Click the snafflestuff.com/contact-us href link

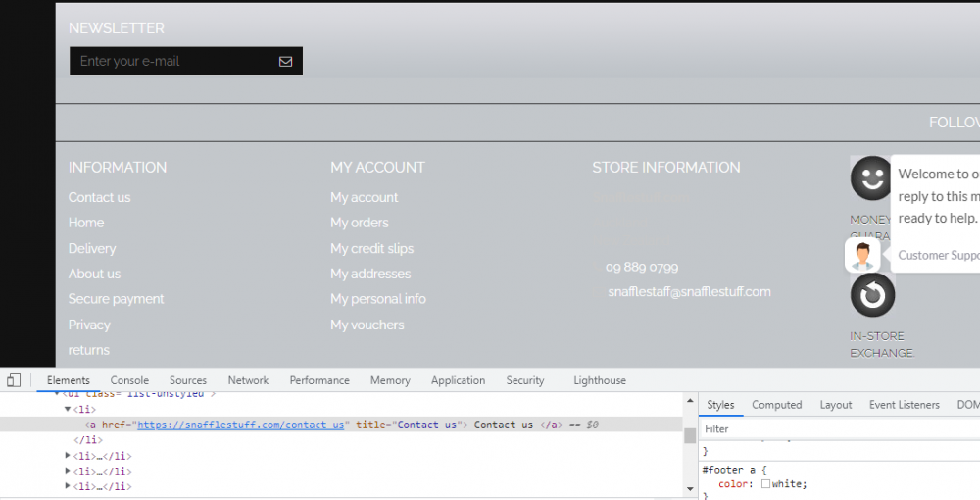click(240, 425)
